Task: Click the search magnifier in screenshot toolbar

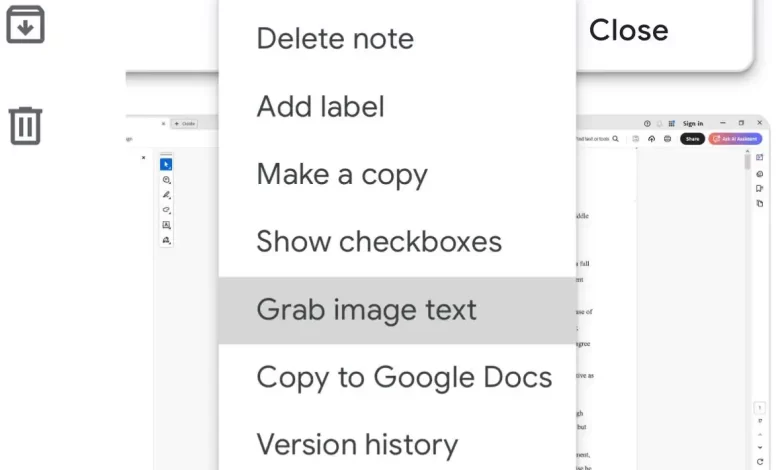Action: 616,139
